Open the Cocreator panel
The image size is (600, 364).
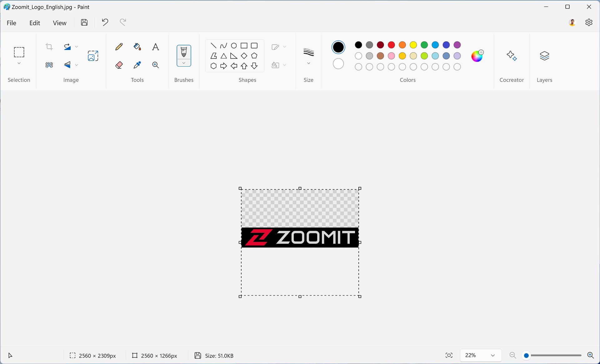(x=512, y=56)
